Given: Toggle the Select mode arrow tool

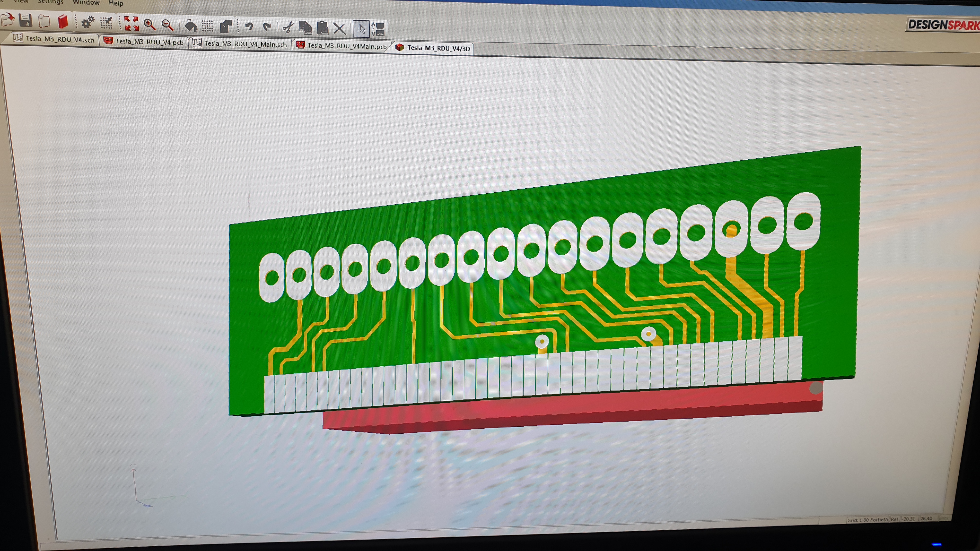Looking at the screenshot, I should pyautogui.click(x=361, y=29).
